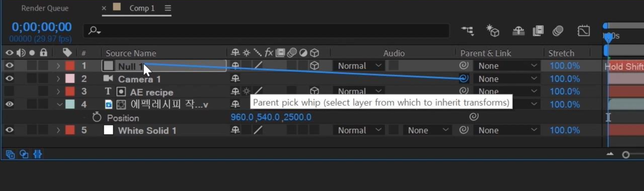Open White Solid 1 parent None dropdown
644x191 pixels.
click(x=507, y=130)
